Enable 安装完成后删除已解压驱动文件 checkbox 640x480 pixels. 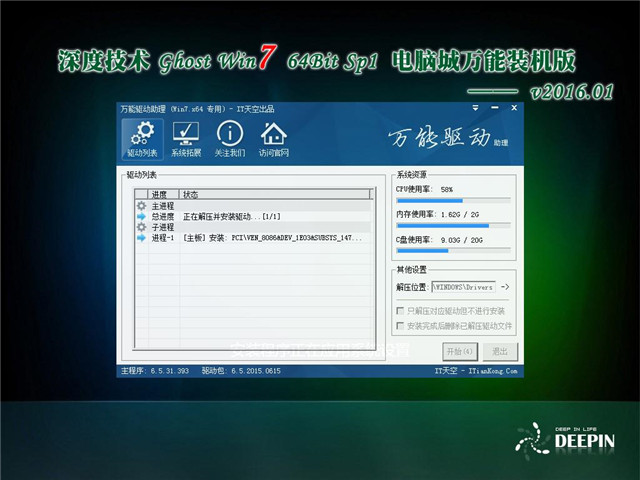pos(400,326)
